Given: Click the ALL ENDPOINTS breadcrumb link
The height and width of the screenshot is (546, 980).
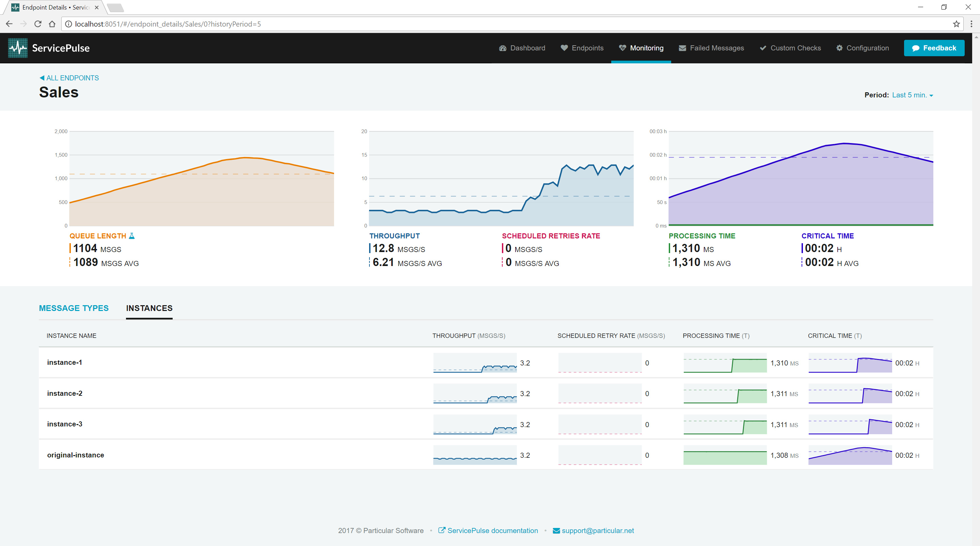Looking at the screenshot, I should (68, 77).
